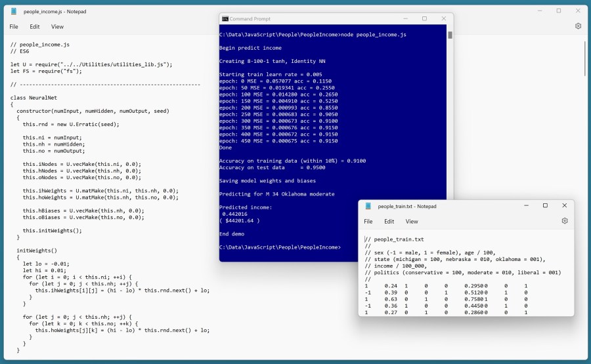Click the constructor signature line
The width and height of the screenshot is (591, 364).
point(93,111)
